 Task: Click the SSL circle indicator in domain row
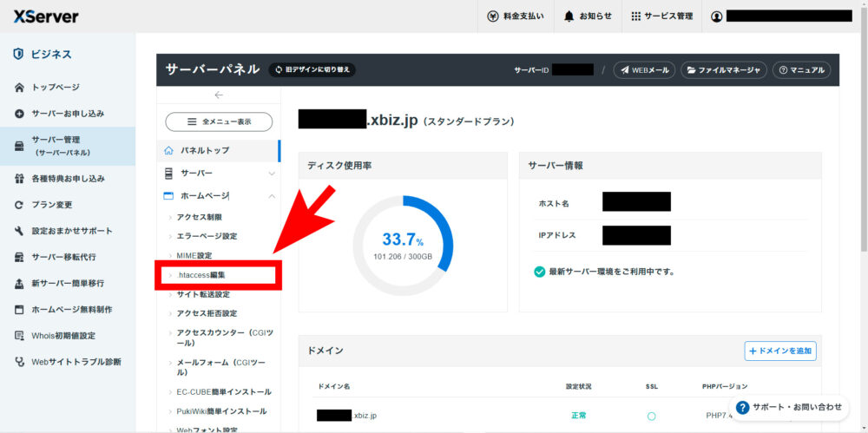coord(652,416)
